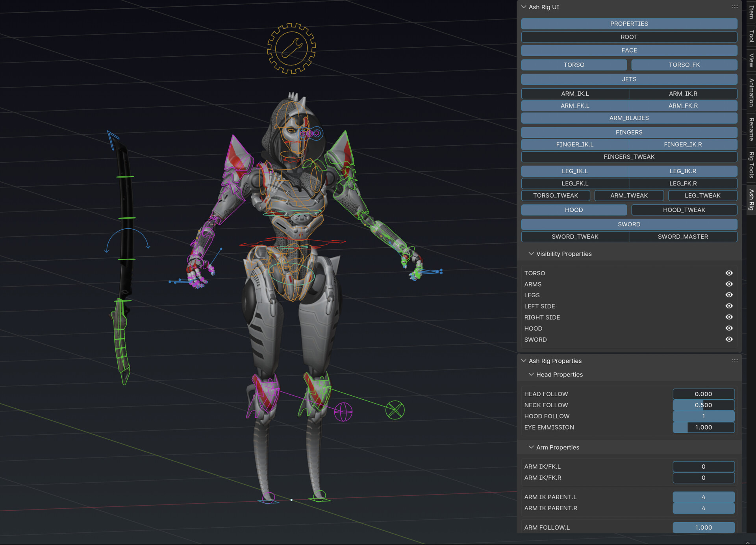Collapse the Arm Properties section
Image resolution: width=756 pixels, height=545 pixels.
(x=531, y=447)
